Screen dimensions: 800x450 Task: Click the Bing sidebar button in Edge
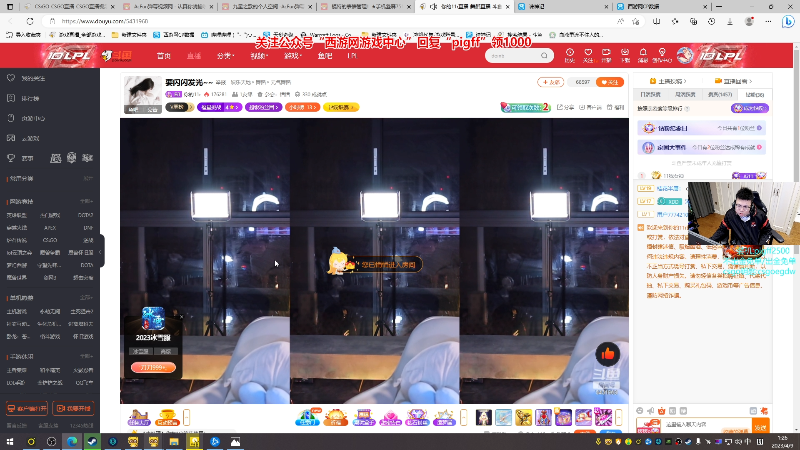point(788,21)
